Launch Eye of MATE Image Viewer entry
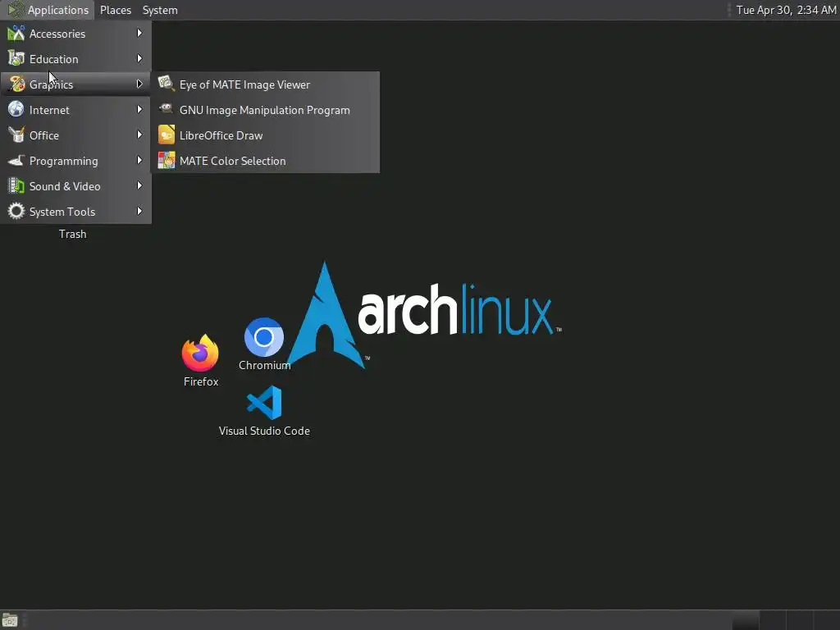The image size is (840, 630). coord(265,84)
